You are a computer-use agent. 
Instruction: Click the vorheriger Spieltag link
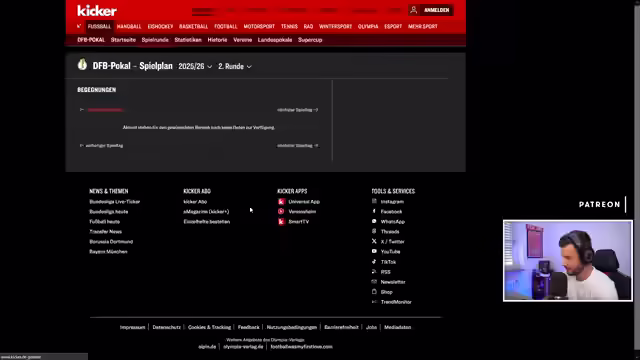102,145
